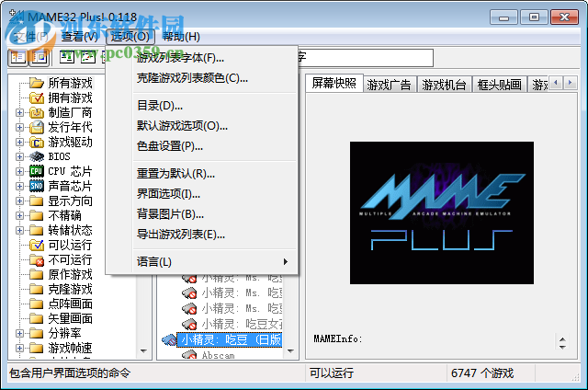Click the 发行年代 calendar icon
588x390 pixels.
[37, 127]
